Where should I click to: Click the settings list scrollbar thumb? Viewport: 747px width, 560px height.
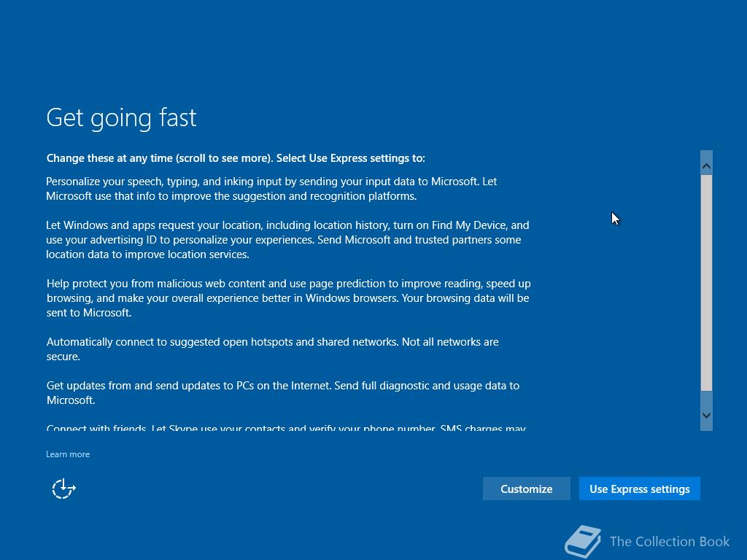pyautogui.click(x=706, y=283)
